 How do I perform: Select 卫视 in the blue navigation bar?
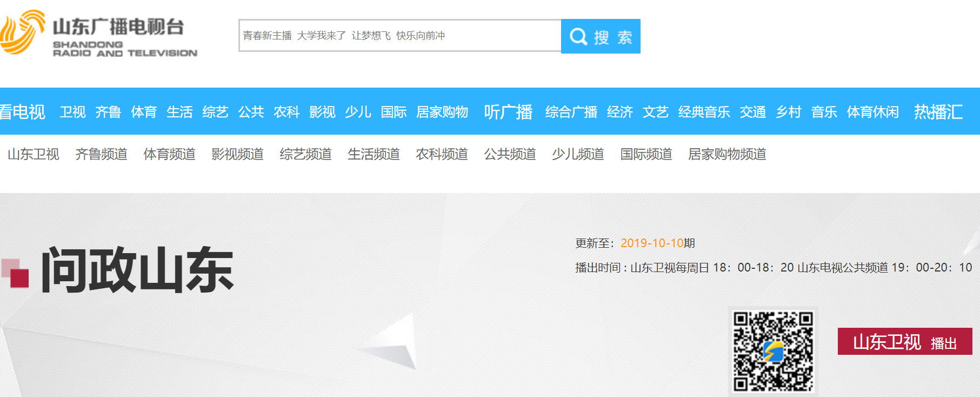(72, 112)
